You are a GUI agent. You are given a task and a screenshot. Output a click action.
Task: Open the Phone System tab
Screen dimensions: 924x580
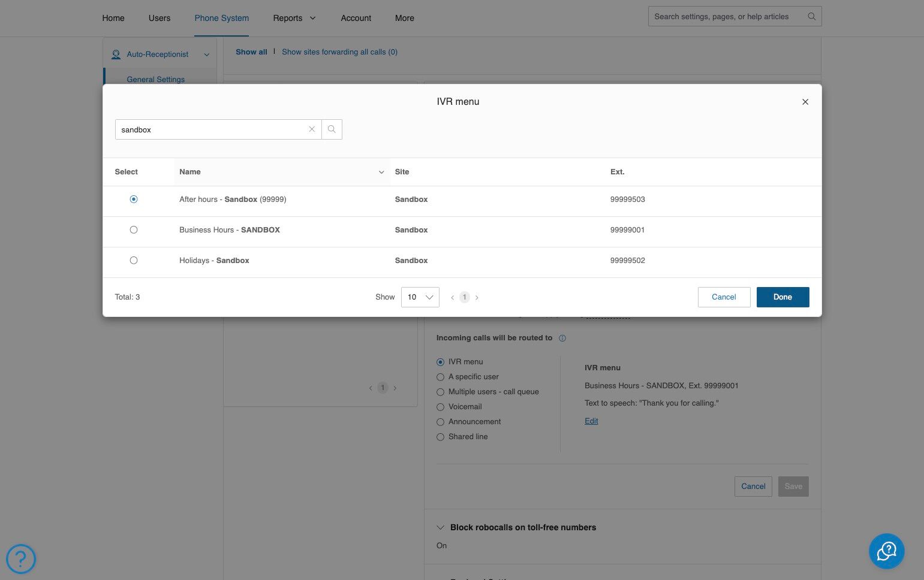coord(222,18)
